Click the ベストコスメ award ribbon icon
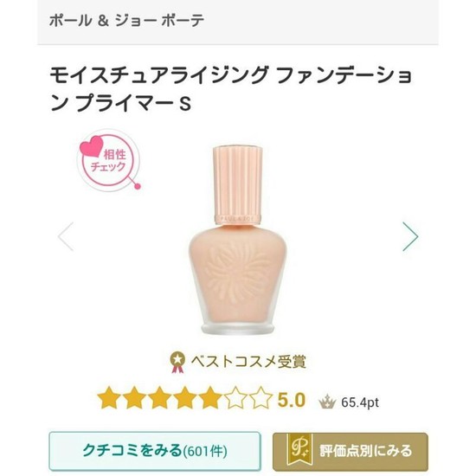Image resolution: width=476 pixels, height=476 pixels. tap(177, 362)
